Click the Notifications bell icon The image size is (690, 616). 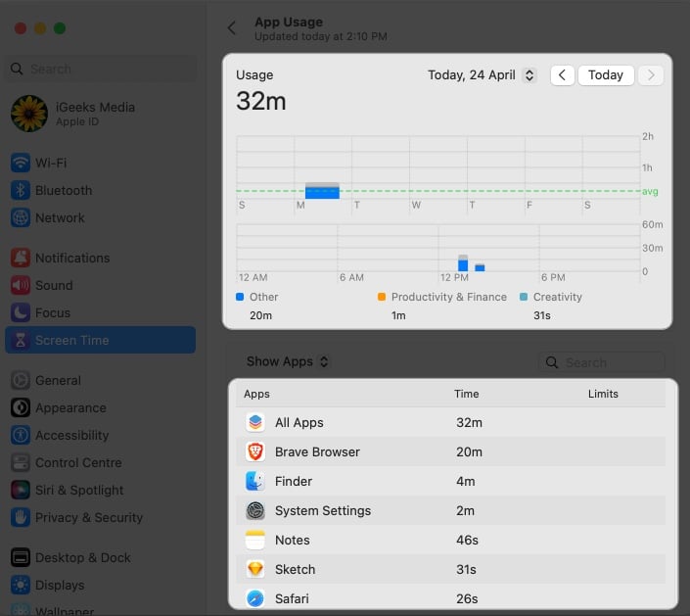coord(21,258)
